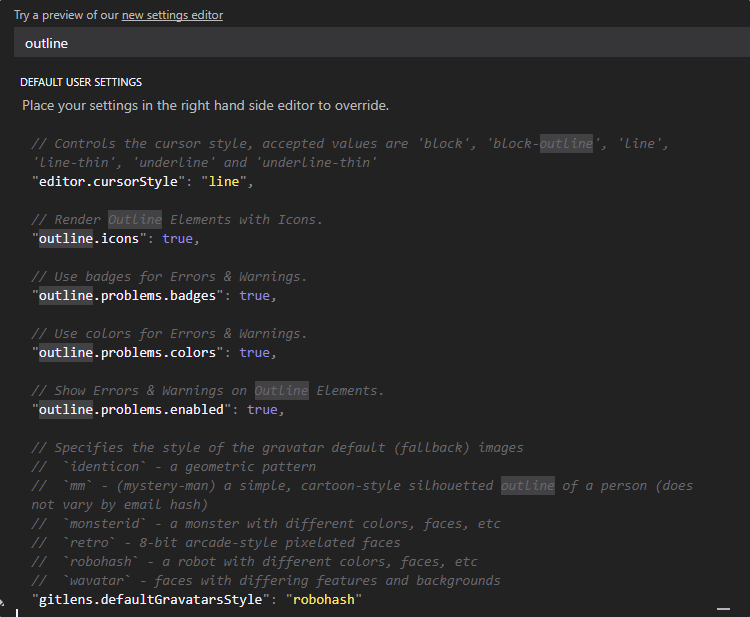The width and height of the screenshot is (750, 617).
Task: Click the `identicon` comment line
Action: pos(174,466)
